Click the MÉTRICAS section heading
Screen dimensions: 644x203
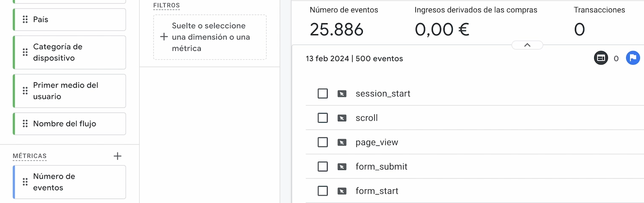[30, 156]
